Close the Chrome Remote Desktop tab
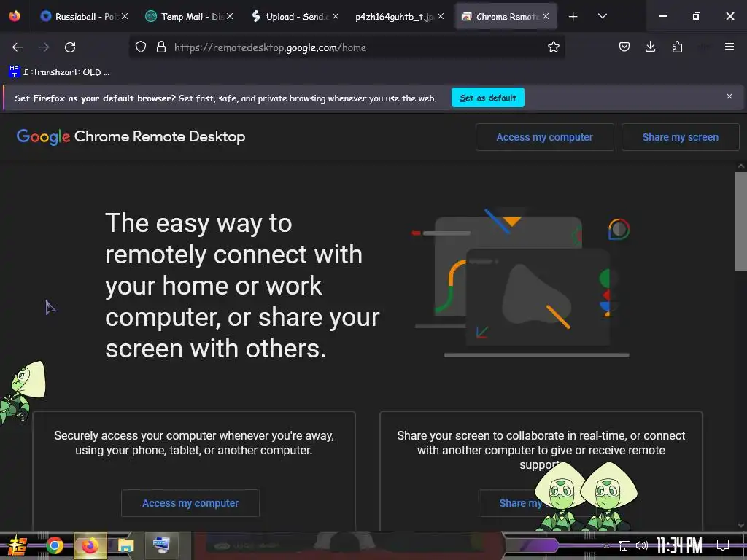This screenshot has height=560, width=747. [x=546, y=16]
